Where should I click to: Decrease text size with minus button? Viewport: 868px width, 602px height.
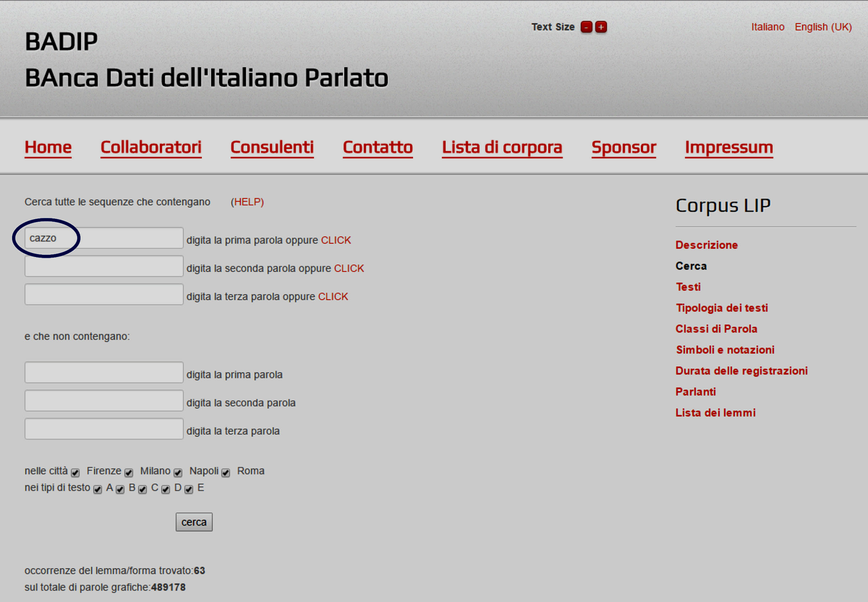(x=586, y=27)
